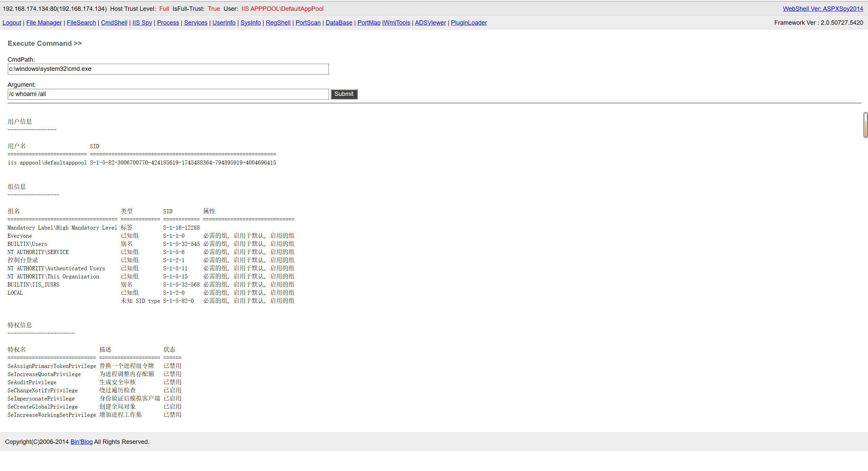The height and width of the screenshot is (471, 868).
Task: Open the SysInfo page
Action: [251, 23]
